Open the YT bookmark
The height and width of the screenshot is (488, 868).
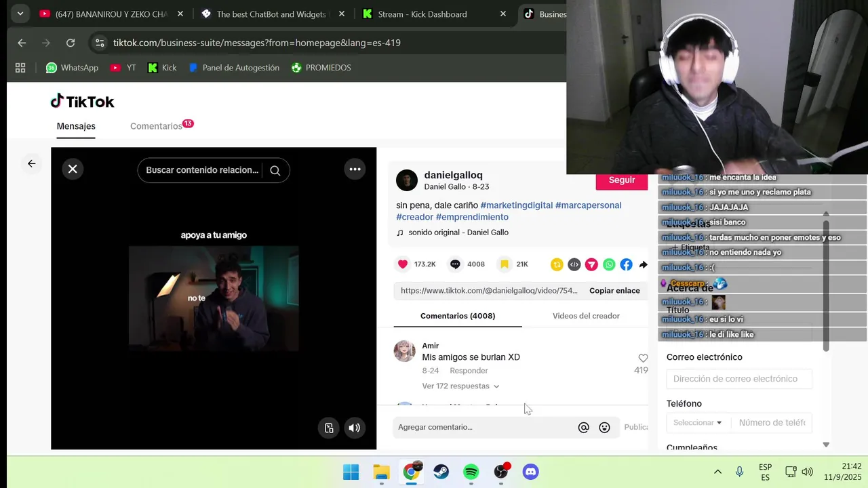(123, 68)
